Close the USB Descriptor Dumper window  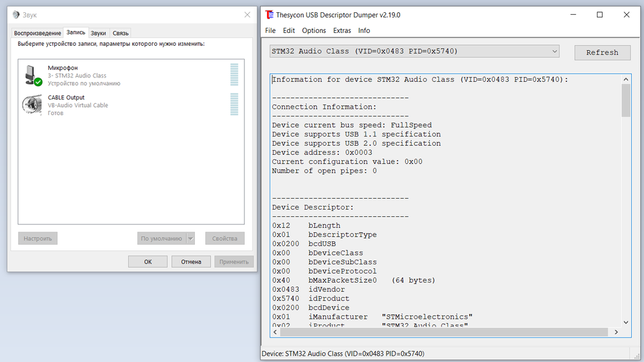[x=627, y=15]
